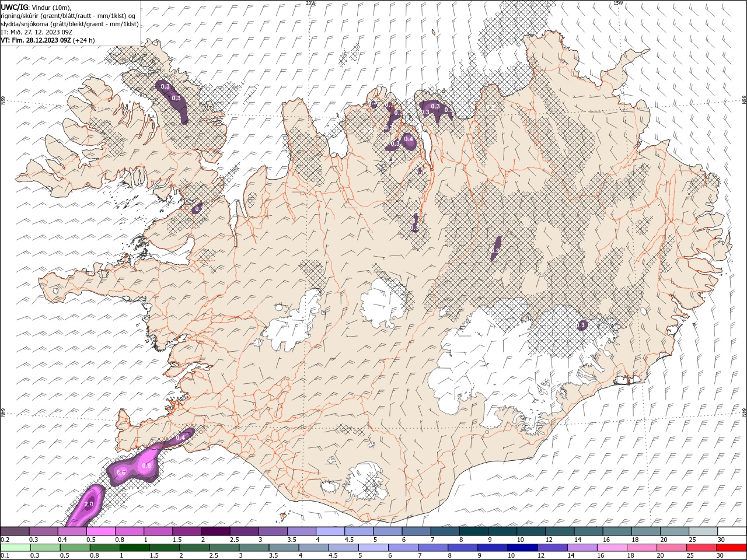
Task: Pick the dark teal 8 snow-scale swatch
Action: (x=473, y=531)
